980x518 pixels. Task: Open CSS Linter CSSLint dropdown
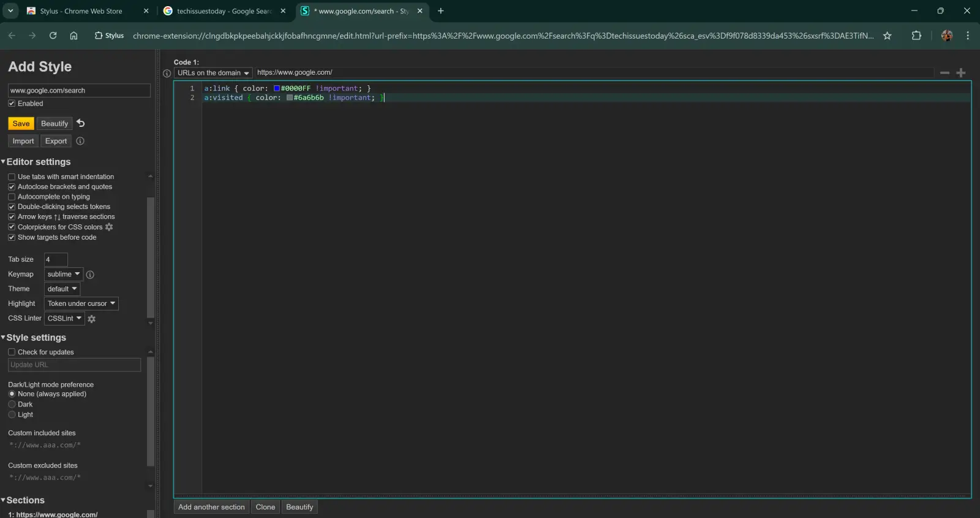64,318
